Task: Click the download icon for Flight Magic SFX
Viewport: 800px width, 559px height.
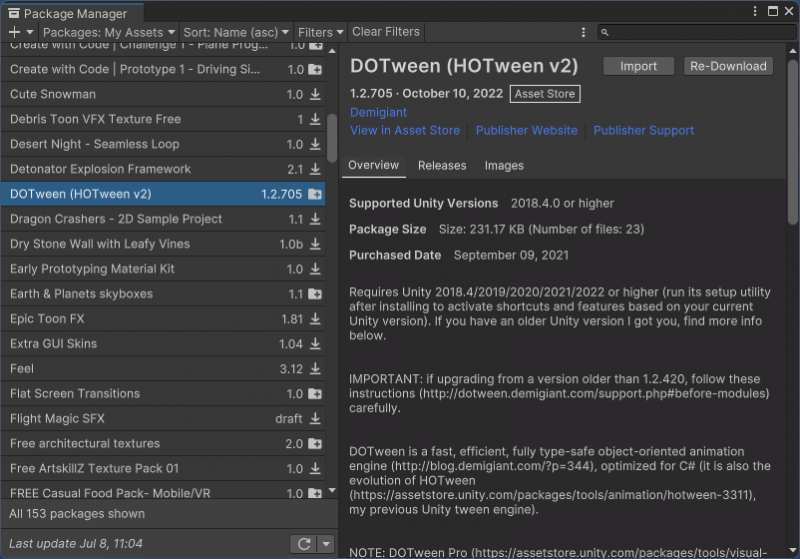Action: (315, 419)
